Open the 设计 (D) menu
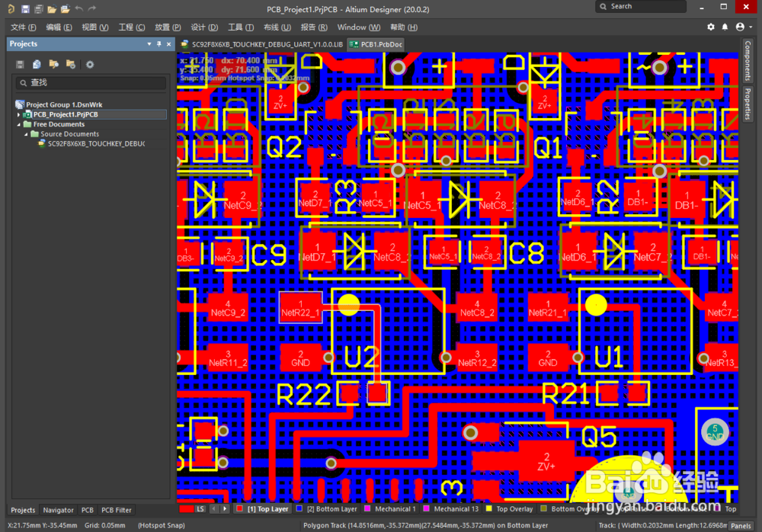The height and width of the screenshot is (532, 762). point(204,27)
